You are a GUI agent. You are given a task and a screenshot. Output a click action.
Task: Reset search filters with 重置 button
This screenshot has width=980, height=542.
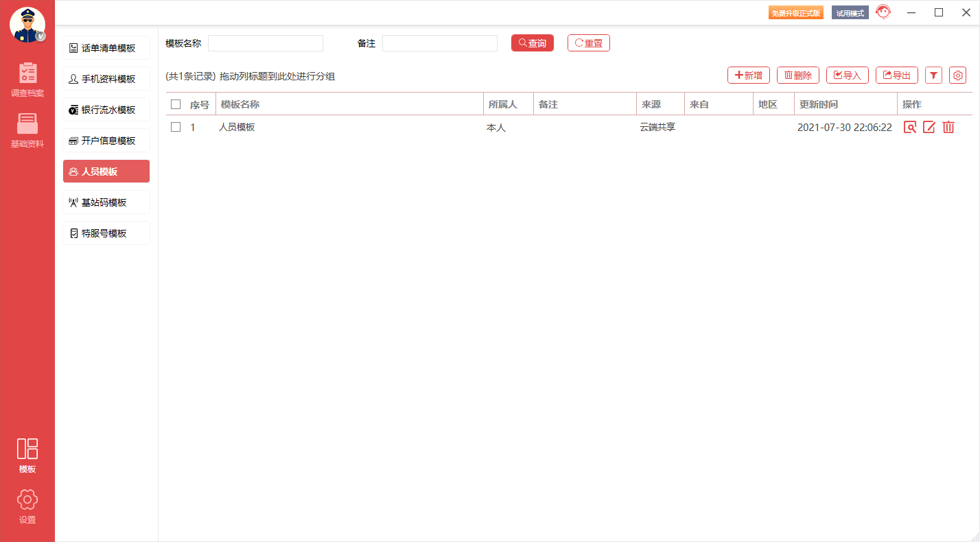(588, 43)
